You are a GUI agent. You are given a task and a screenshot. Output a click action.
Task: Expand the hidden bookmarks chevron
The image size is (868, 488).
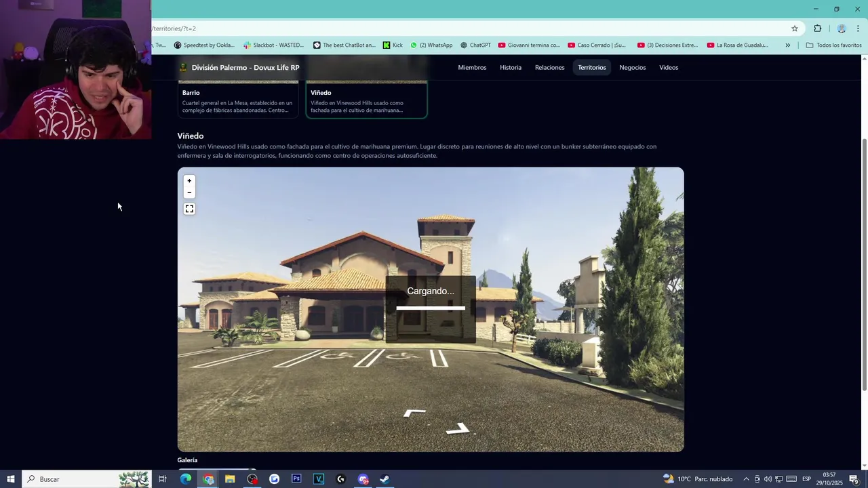(787, 45)
